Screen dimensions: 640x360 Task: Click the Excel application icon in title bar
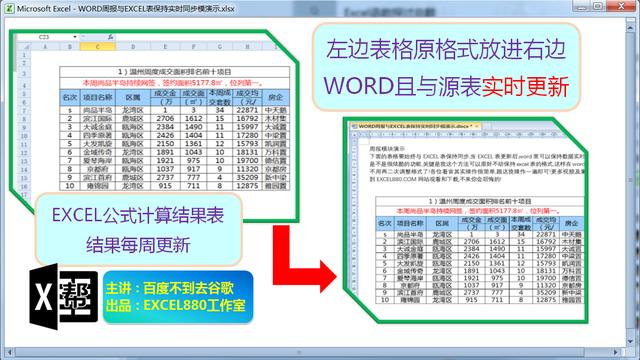point(9,8)
